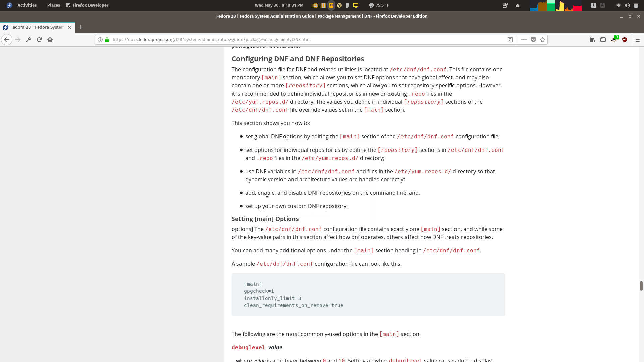Click the Fedora logo in top bar

(x=9, y=5)
